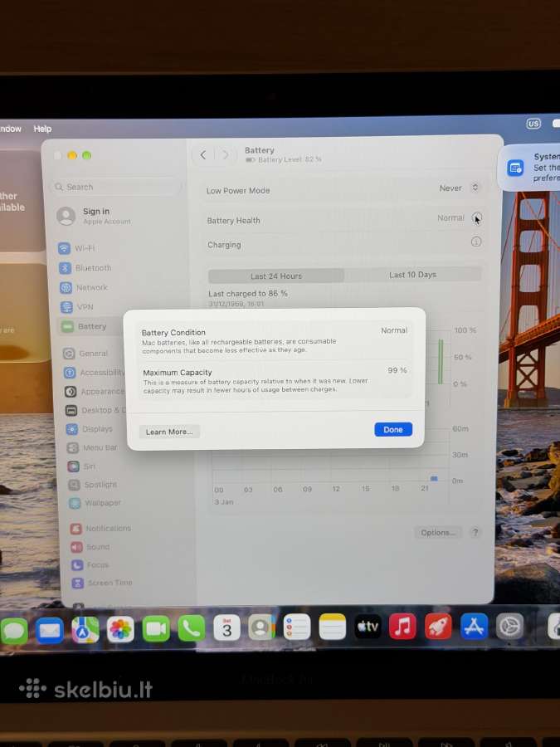Click the green zoom window button
The image size is (560, 747).
coord(86,155)
